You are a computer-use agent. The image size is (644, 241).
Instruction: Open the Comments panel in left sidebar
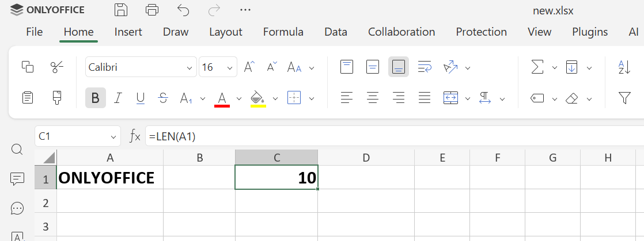tap(17, 179)
